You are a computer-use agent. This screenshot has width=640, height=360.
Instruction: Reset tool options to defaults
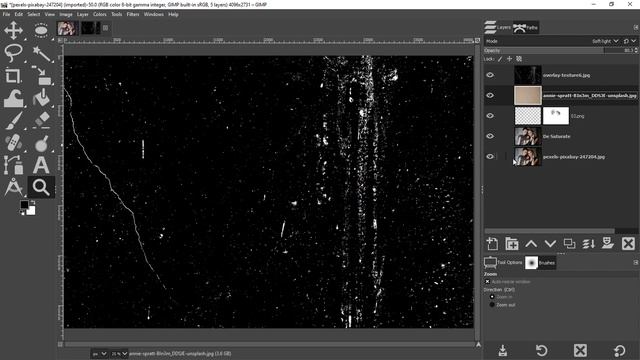[619, 351]
